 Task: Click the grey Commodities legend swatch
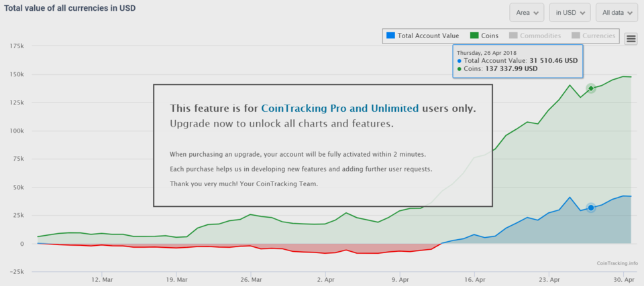pyautogui.click(x=513, y=35)
